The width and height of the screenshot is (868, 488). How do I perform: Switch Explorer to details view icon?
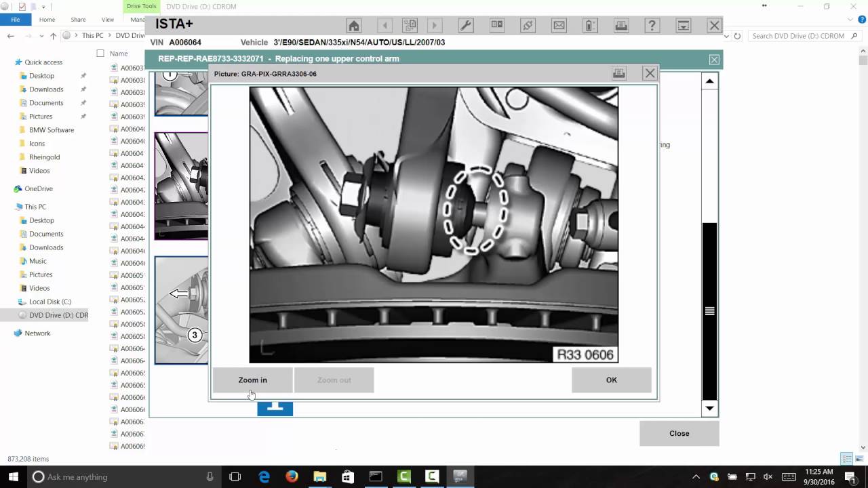[x=846, y=459]
